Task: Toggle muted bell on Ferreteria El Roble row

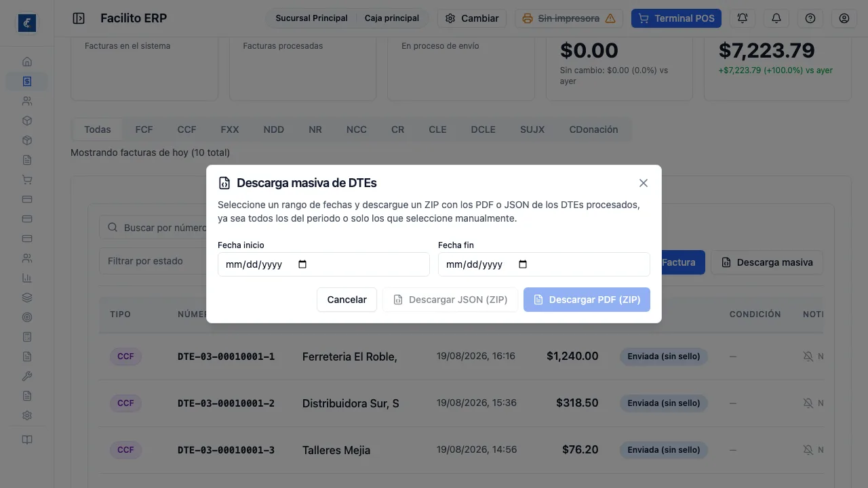Action: 808,356
